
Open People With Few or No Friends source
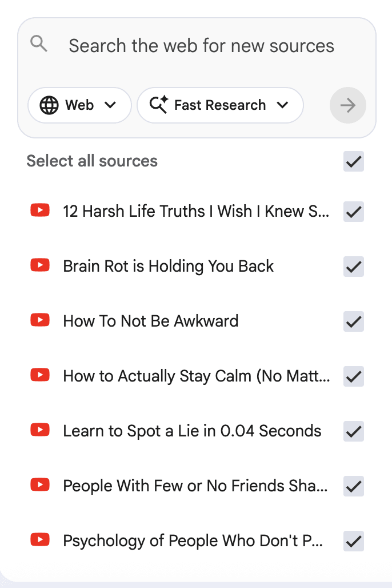pyautogui.click(x=195, y=486)
